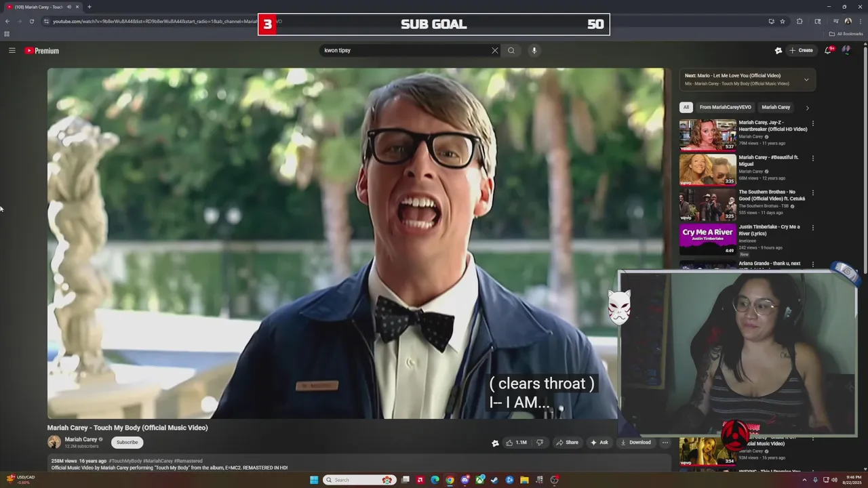Click the Xbox taskbar icon
The height and width of the screenshot is (488, 868).
pos(479,480)
